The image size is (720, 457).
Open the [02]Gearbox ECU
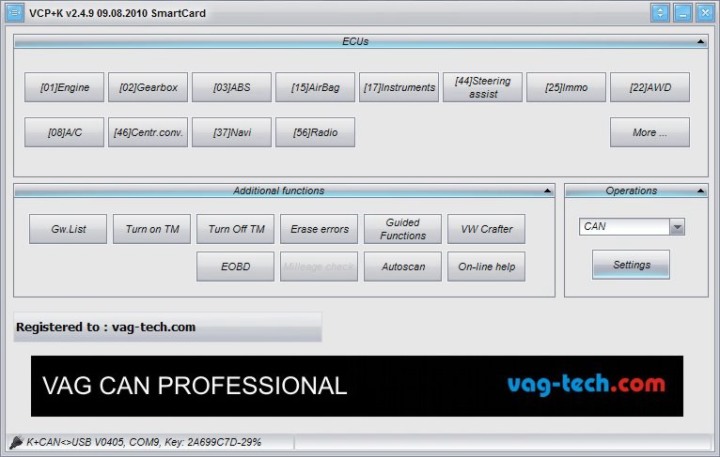(148, 87)
